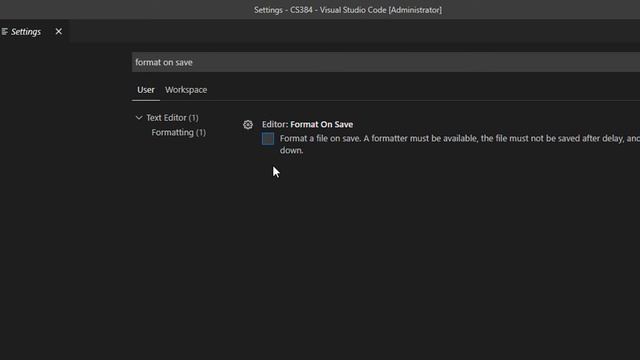Collapse the Text Editor tree section
The width and height of the screenshot is (640, 360).
pos(139,118)
